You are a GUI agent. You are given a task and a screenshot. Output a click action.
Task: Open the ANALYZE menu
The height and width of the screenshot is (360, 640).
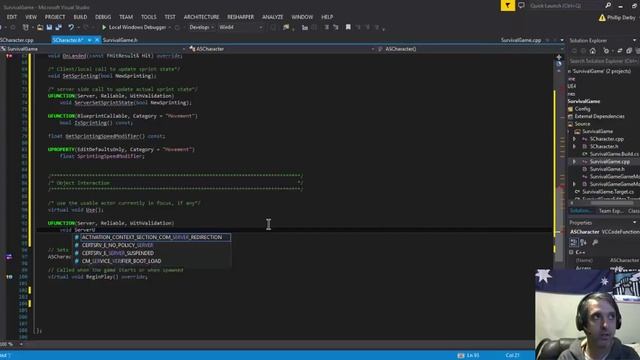click(273, 17)
